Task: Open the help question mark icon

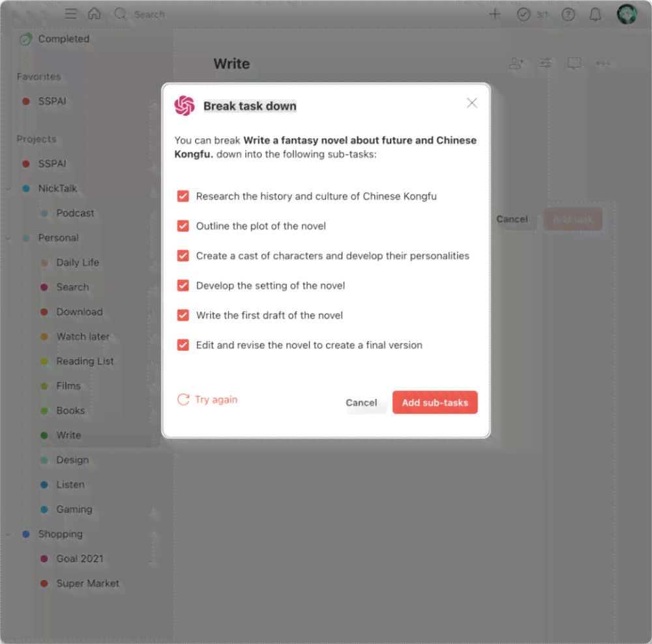Action: tap(568, 14)
